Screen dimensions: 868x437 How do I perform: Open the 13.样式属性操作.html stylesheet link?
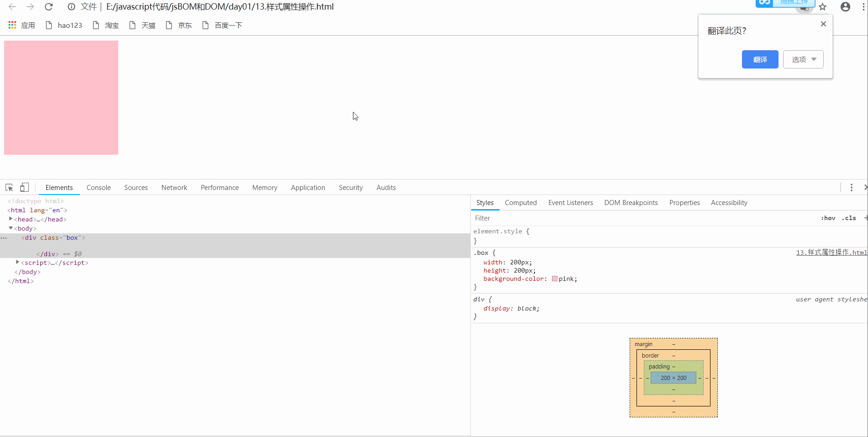831,253
